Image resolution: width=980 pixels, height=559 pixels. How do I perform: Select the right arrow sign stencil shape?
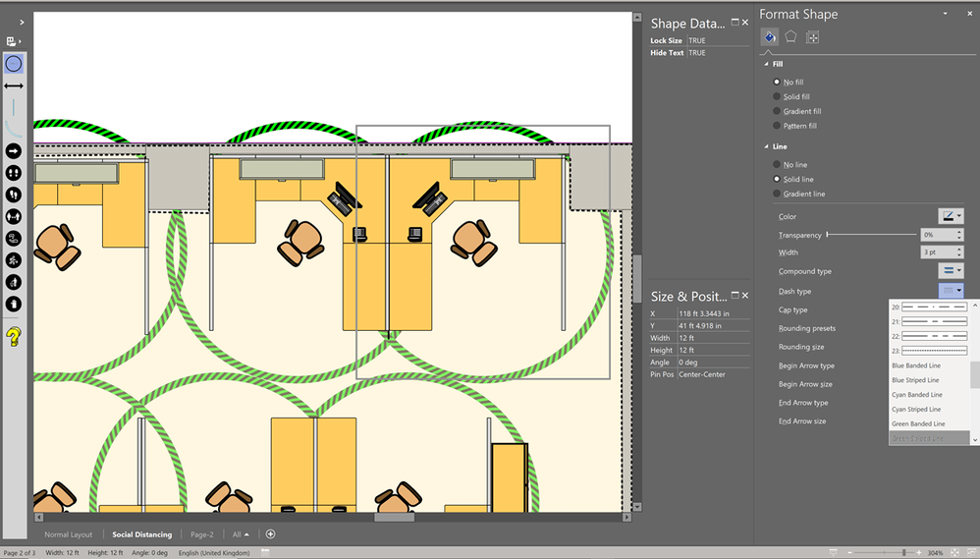(x=14, y=150)
